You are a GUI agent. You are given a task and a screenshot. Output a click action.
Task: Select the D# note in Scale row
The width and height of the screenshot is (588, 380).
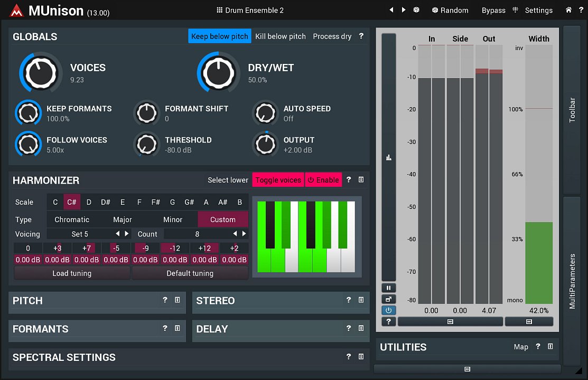click(x=106, y=202)
